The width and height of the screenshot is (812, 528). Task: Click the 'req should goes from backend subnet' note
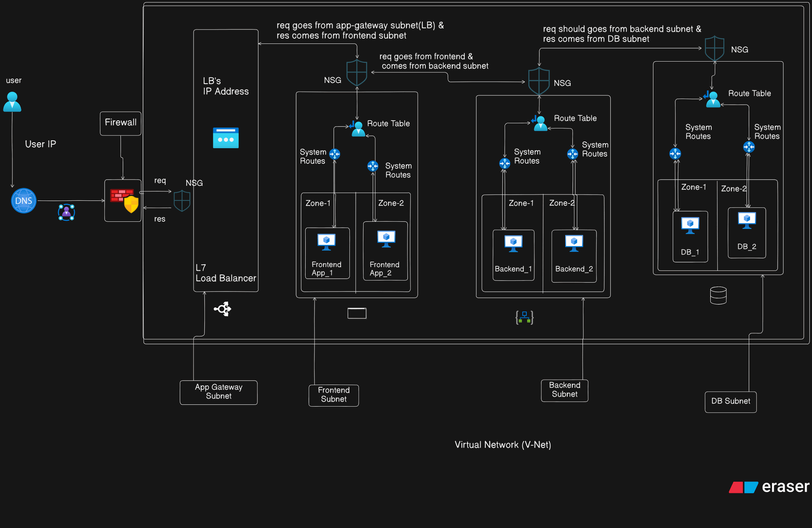pyautogui.click(x=622, y=34)
